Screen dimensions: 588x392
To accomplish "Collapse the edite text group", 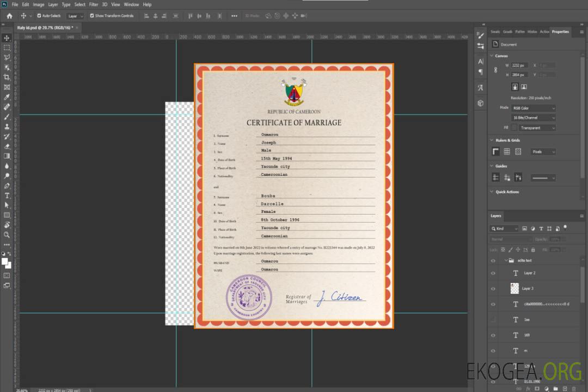I will click(x=506, y=260).
